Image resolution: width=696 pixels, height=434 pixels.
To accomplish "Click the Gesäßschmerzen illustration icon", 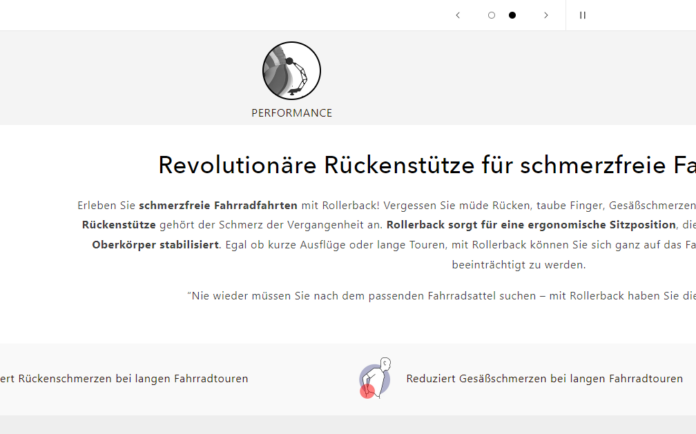I will pos(375,378).
